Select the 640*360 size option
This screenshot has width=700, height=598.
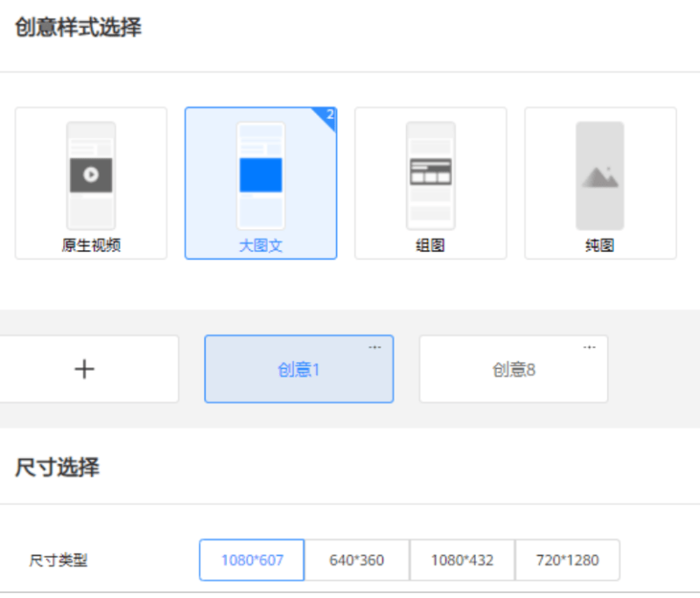[x=355, y=560]
